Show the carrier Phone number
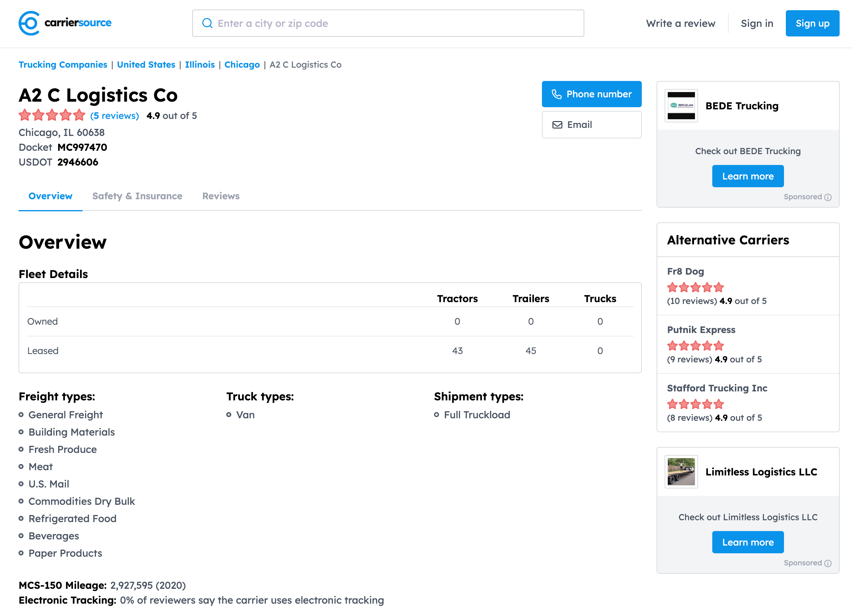Screen dimensions: 852x616 591,94
